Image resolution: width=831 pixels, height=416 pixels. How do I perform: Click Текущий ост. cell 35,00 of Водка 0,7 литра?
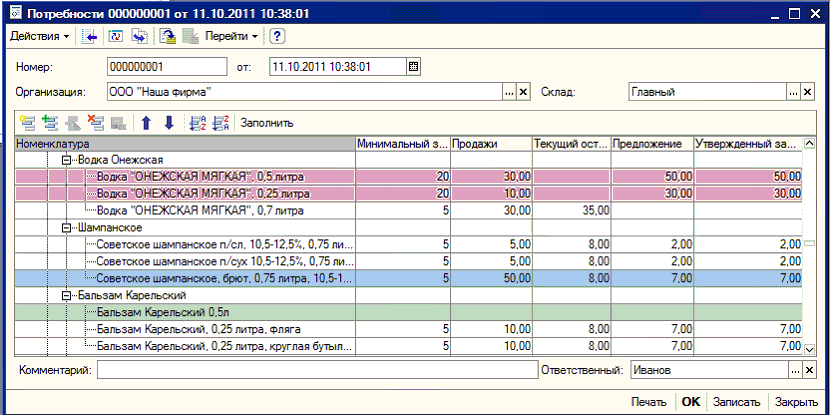[x=572, y=211]
